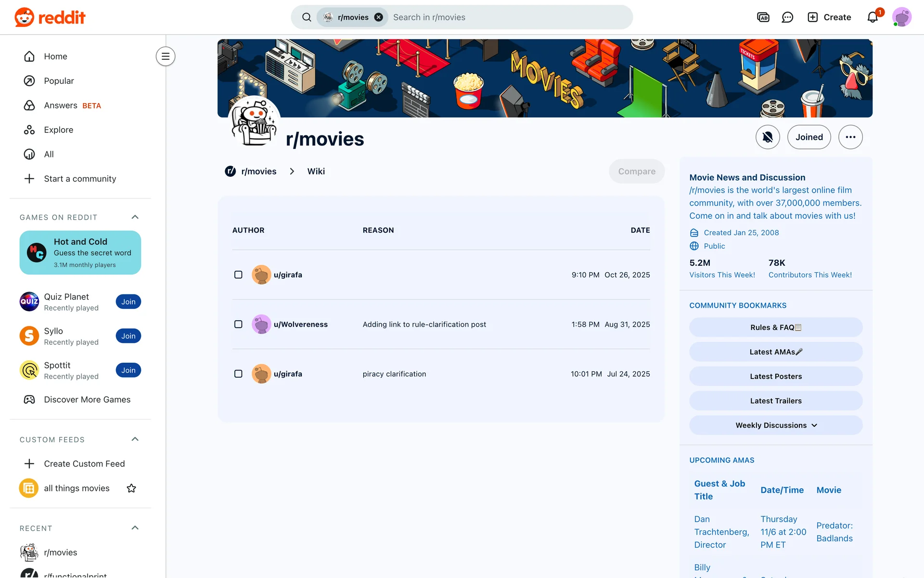This screenshot has width=924, height=578.
Task: Click the Reddit Ads icon
Action: (763, 17)
